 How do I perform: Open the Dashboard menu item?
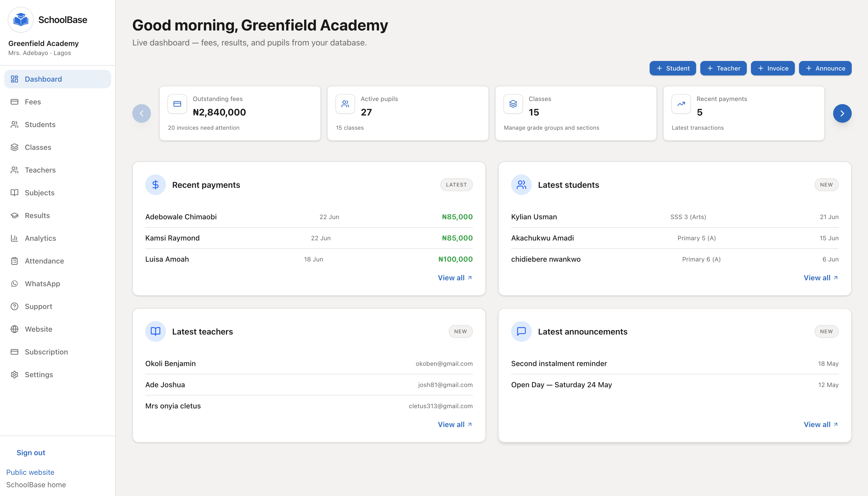coord(58,79)
